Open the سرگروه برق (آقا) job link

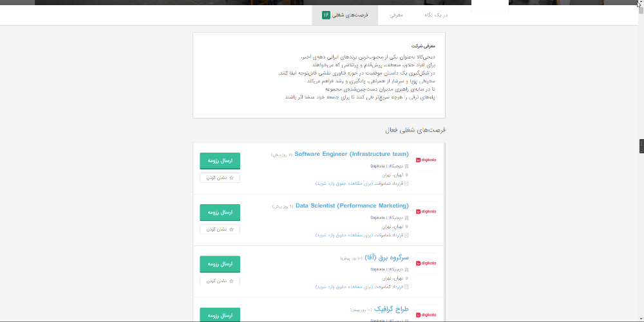[x=386, y=258]
